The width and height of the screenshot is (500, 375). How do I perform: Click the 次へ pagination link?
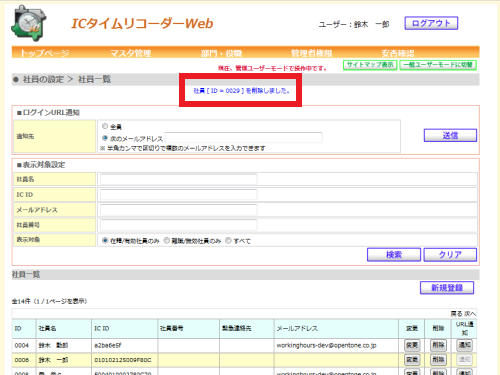tap(470, 314)
